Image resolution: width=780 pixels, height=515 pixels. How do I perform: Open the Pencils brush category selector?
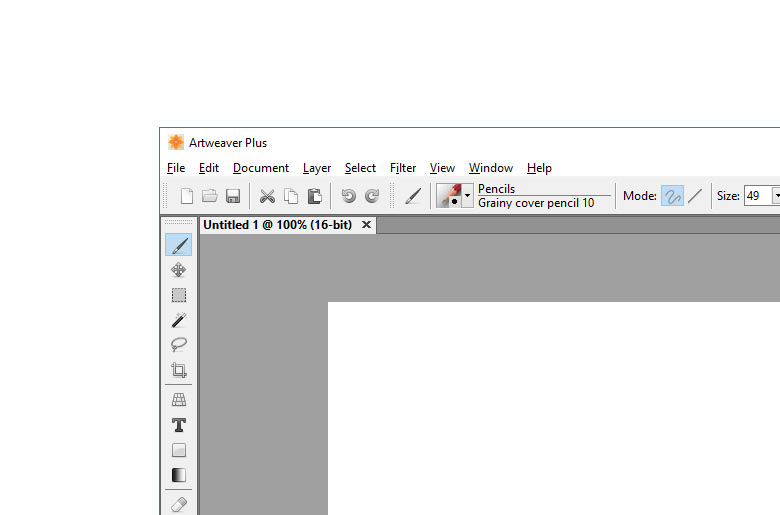click(543, 189)
